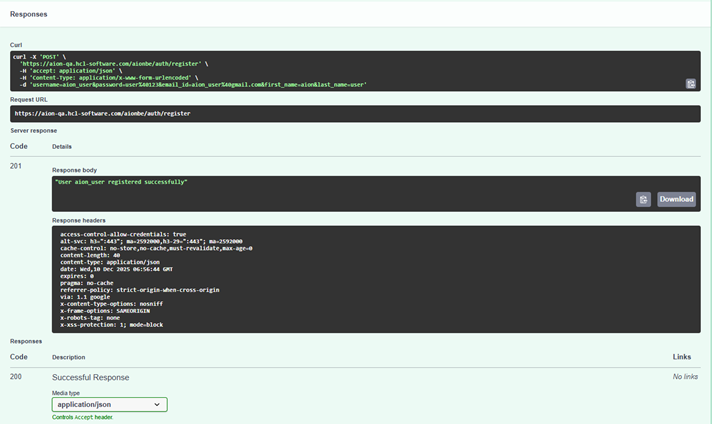Click the 'User aion_user registered successfully' response text
The image size is (712, 424).
pos(121,182)
